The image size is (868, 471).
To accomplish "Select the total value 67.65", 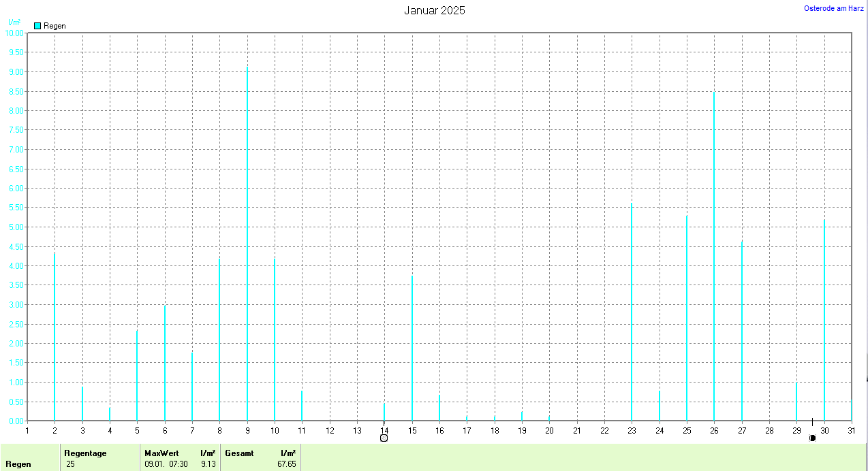I will [287, 464].
